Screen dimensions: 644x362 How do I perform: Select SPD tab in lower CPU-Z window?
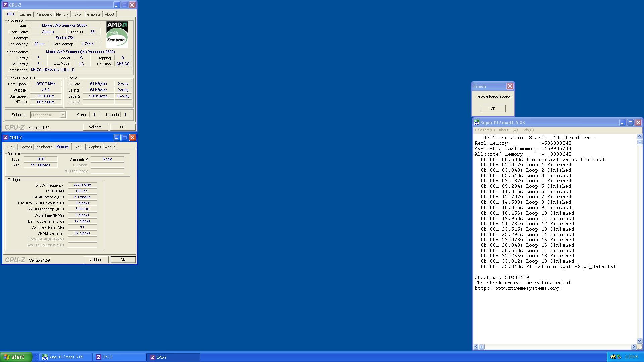click(x=78, y=147)
